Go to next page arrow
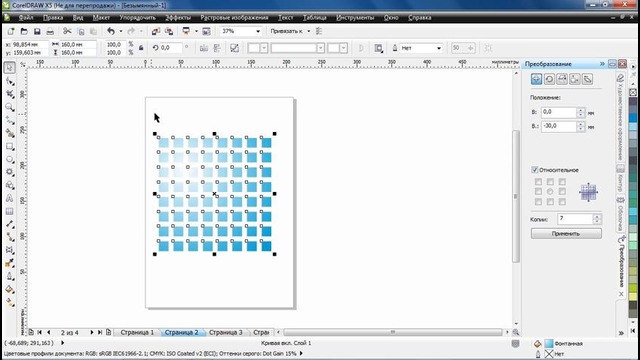This screenshot has height=360, width=640. click(91, 332)
